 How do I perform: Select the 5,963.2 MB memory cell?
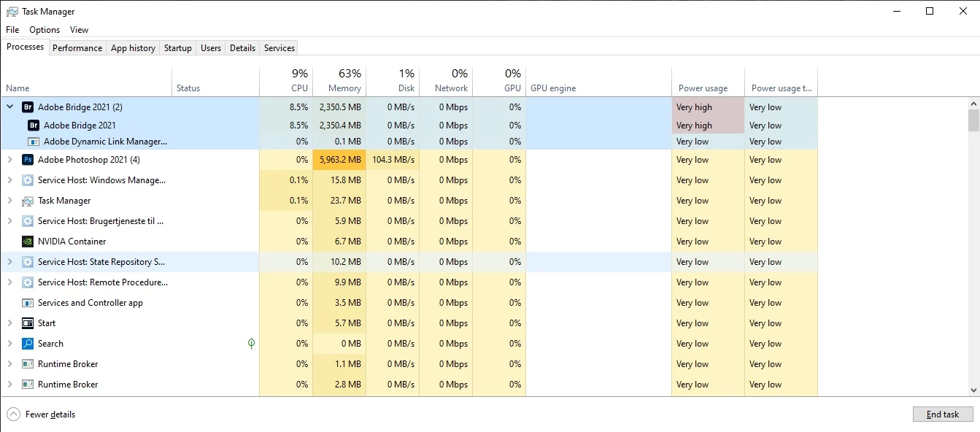[x=339, y=160]
